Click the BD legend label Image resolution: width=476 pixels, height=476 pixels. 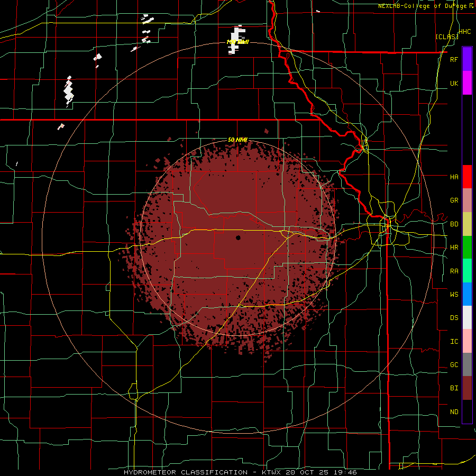point(454,224)
